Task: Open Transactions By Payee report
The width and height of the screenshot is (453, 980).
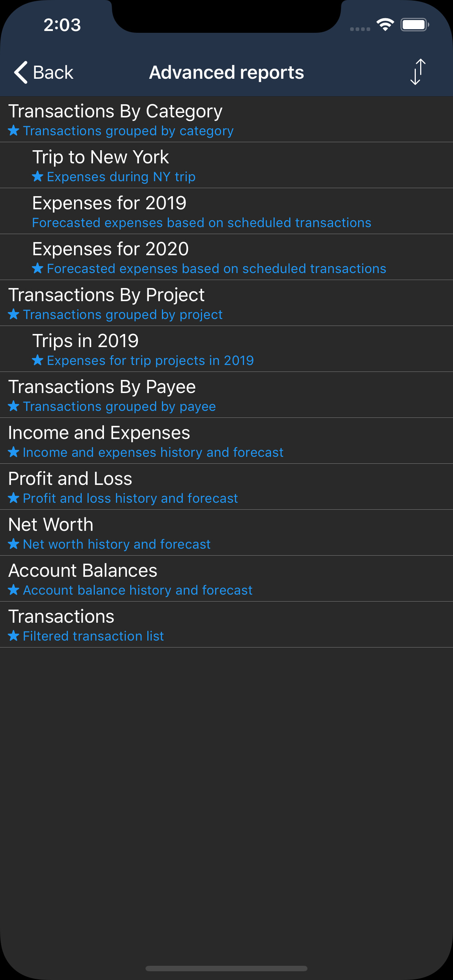Action: 226,395
